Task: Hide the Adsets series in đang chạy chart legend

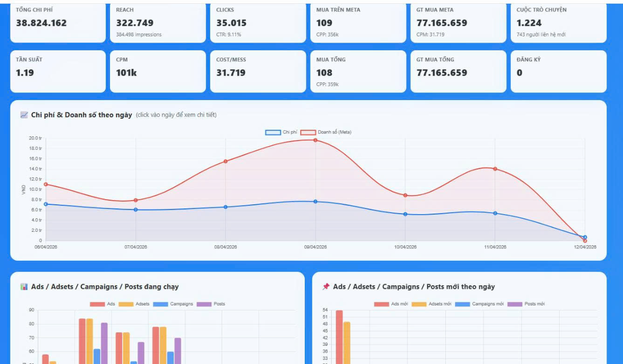Action: point(134,304)
